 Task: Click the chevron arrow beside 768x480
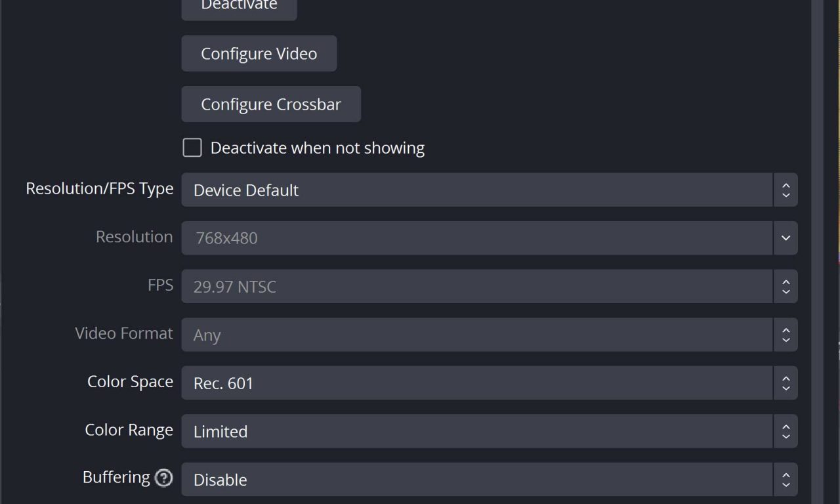point(786,238)
